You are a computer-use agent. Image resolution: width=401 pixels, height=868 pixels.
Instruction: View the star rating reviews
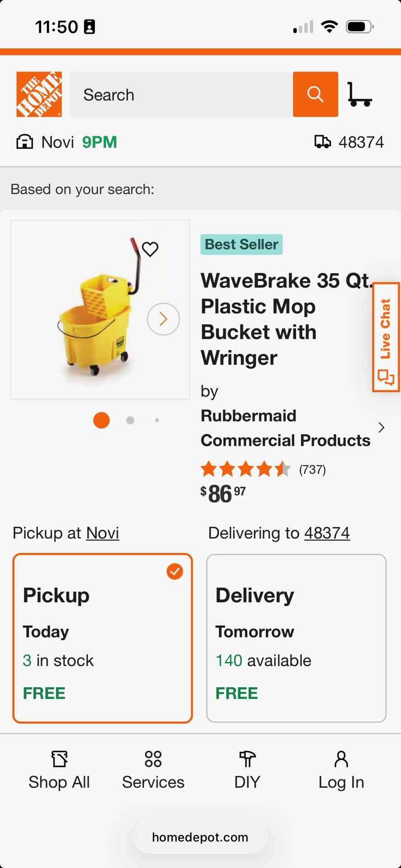(245, 469)
